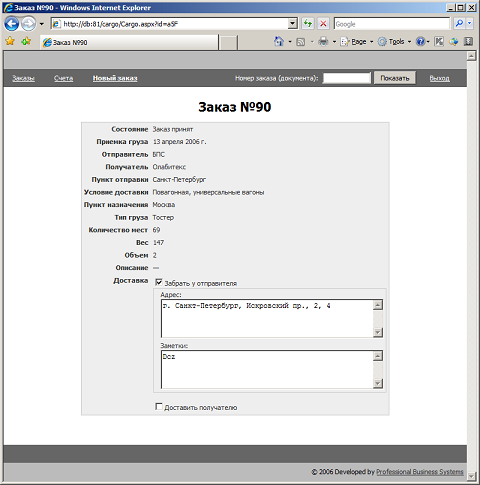Check Доставить получателю checkbox

click(159, 407)
